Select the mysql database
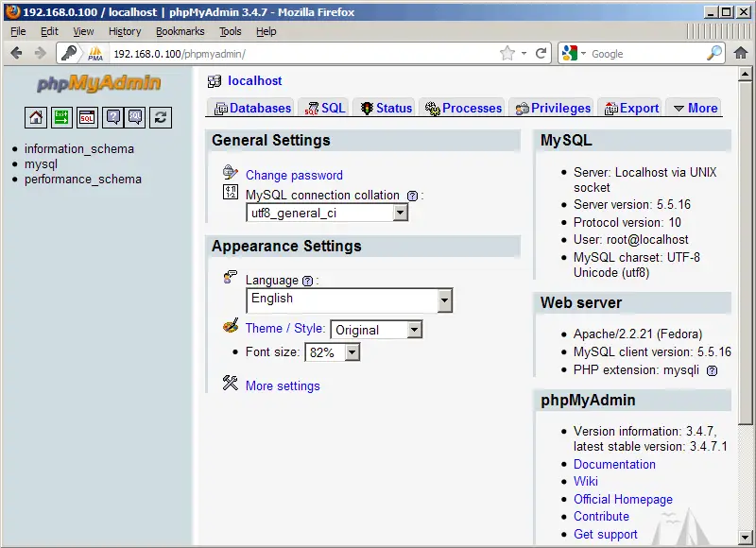Screen dimensions: 756x548 [41, 164]
